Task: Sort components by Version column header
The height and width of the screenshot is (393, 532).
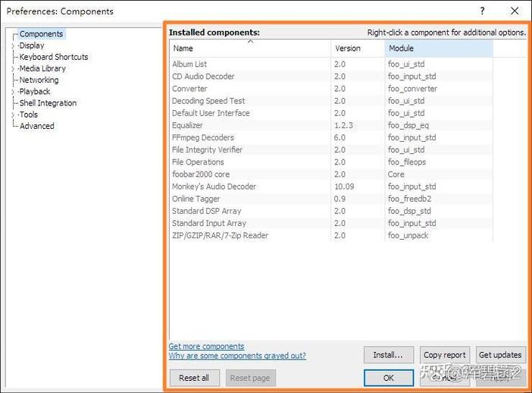Action: (358, 49)
